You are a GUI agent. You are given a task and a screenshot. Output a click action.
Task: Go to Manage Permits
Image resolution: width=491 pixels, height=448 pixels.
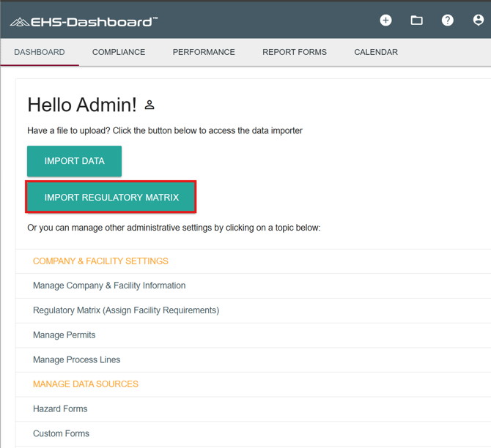point(64,335)
